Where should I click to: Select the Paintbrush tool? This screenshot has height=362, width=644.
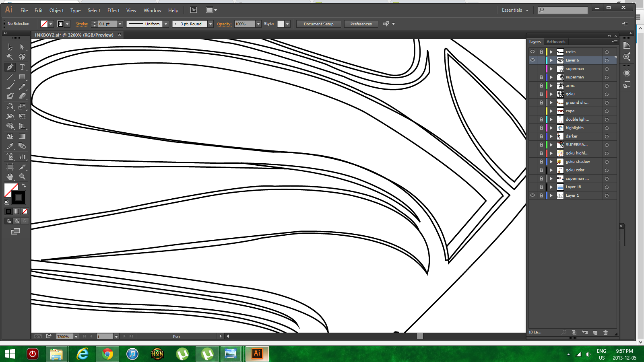point(10,86)
